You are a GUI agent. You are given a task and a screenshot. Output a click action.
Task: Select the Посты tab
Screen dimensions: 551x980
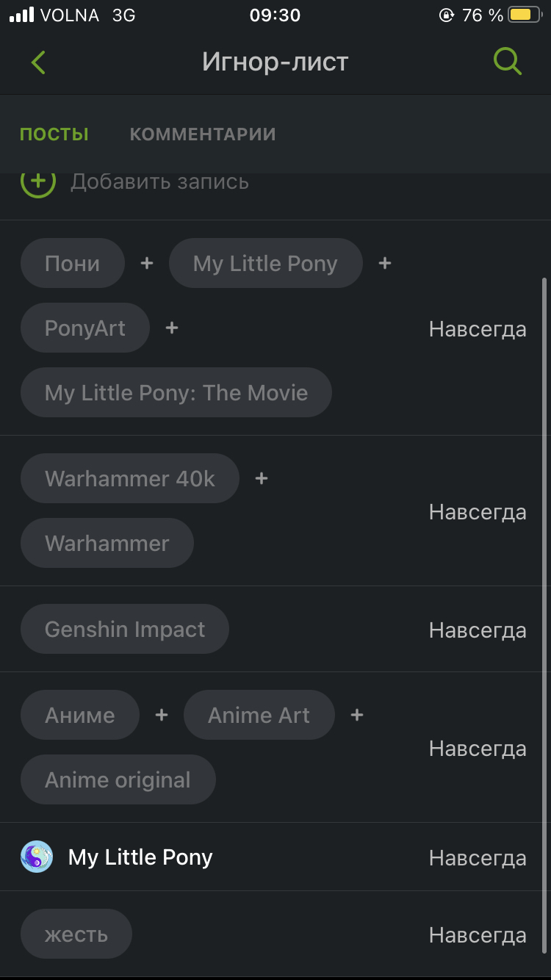pyautogui.click(x=54, y=134)
